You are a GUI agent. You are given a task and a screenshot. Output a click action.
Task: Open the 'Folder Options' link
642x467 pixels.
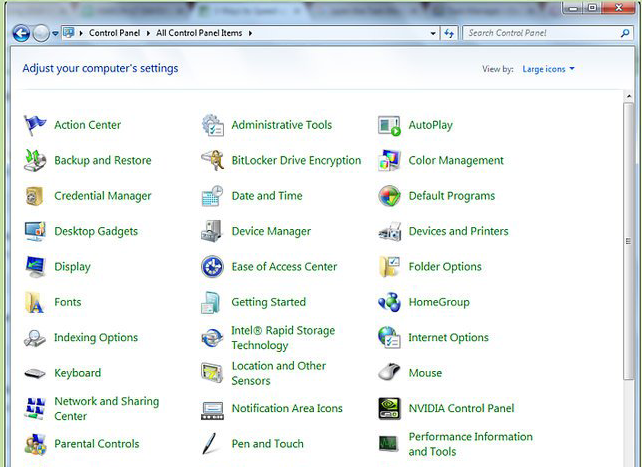click(x=445, y=267)
